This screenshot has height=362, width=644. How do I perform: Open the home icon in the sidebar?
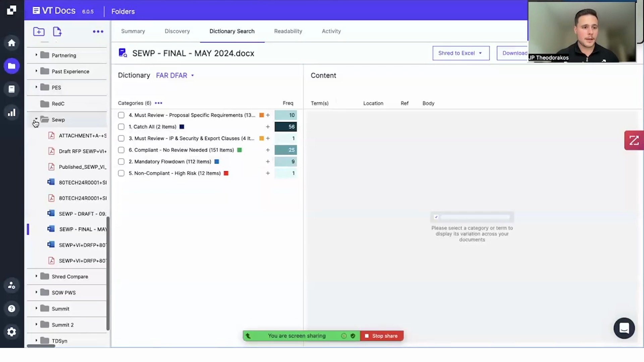coord(12,43)
